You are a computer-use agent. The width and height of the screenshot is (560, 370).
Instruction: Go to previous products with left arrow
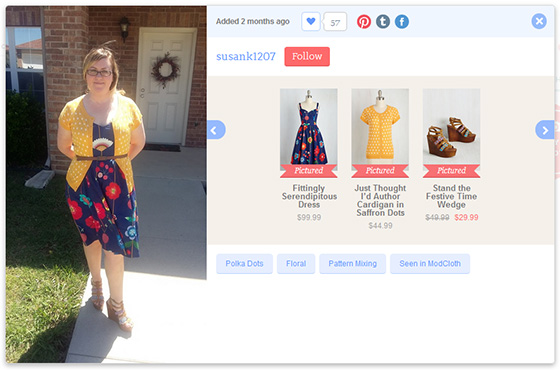(x=216, y=130)
